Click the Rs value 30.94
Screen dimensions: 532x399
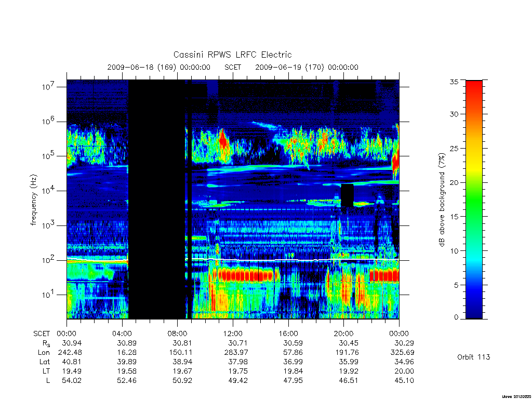tap(72, 343)
